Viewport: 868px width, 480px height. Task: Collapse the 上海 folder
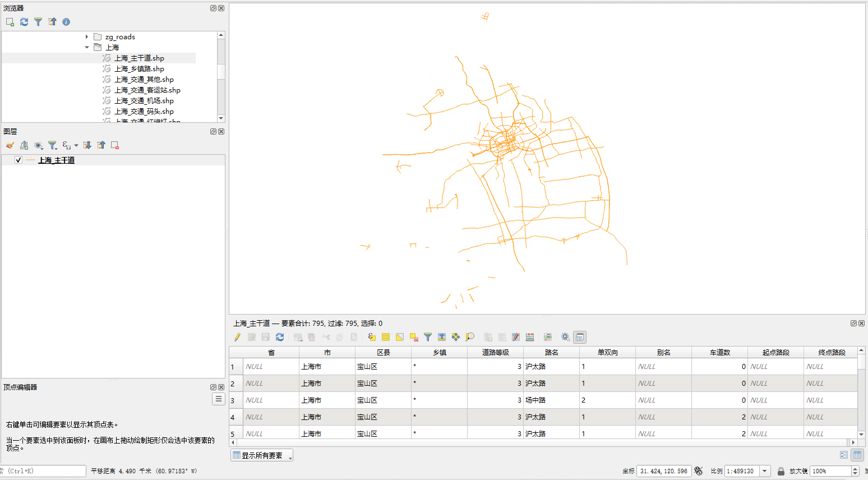tap(87, 48)
